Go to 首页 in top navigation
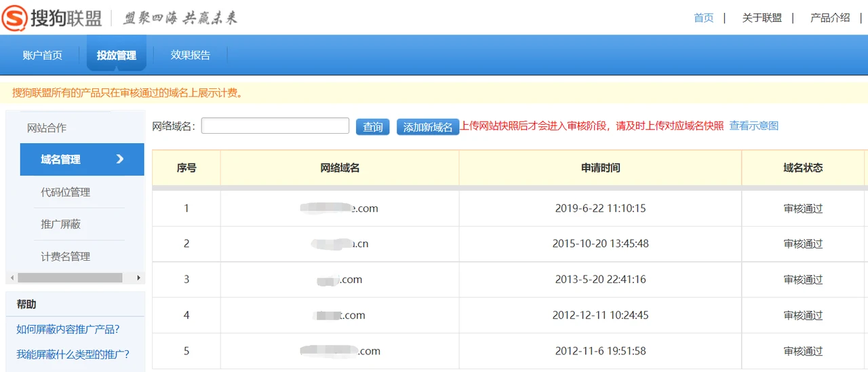This screenshot has height=372, width=868. click(x=703, y=18)
